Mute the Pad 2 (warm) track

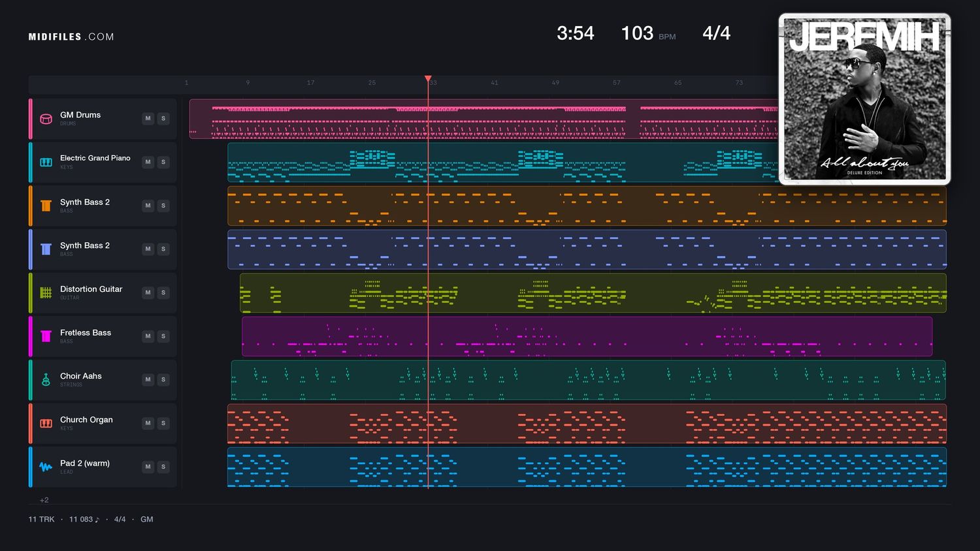(148, 467)
